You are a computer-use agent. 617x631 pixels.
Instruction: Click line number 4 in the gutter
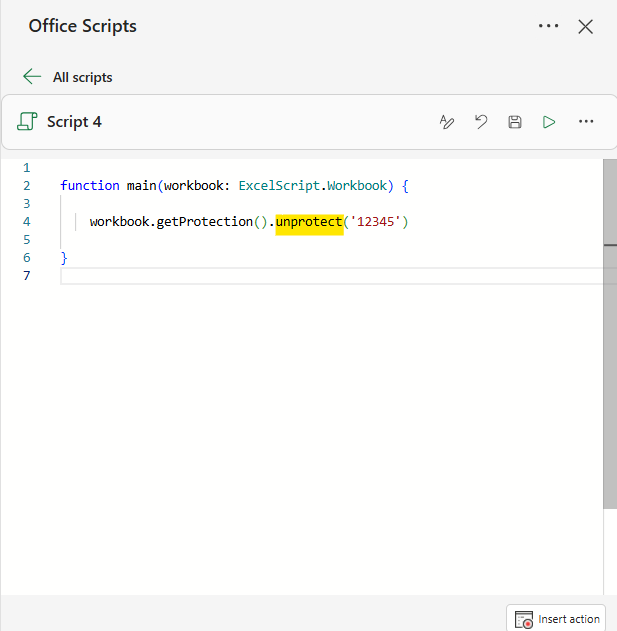click(x=27, y=222)
